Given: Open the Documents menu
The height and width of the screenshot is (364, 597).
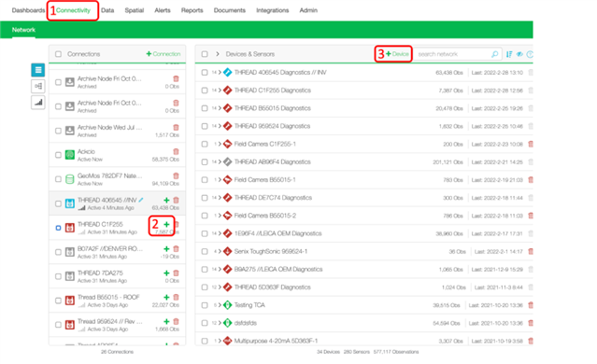Looking at the screenshot, I should (x=230, y=10).
